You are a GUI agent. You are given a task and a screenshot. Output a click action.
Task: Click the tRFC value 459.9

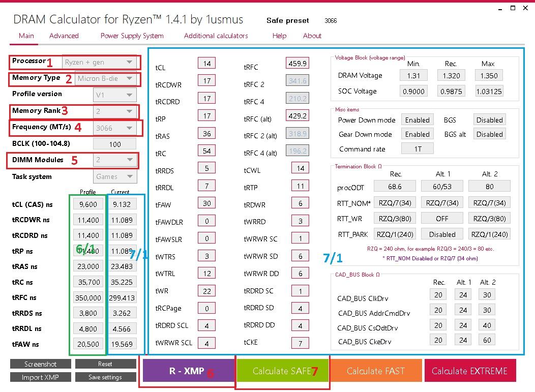click(x=298, y=63)
